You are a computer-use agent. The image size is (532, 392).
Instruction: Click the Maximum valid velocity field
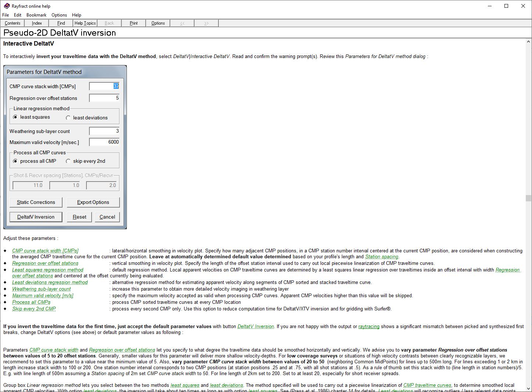coord(104,142)
